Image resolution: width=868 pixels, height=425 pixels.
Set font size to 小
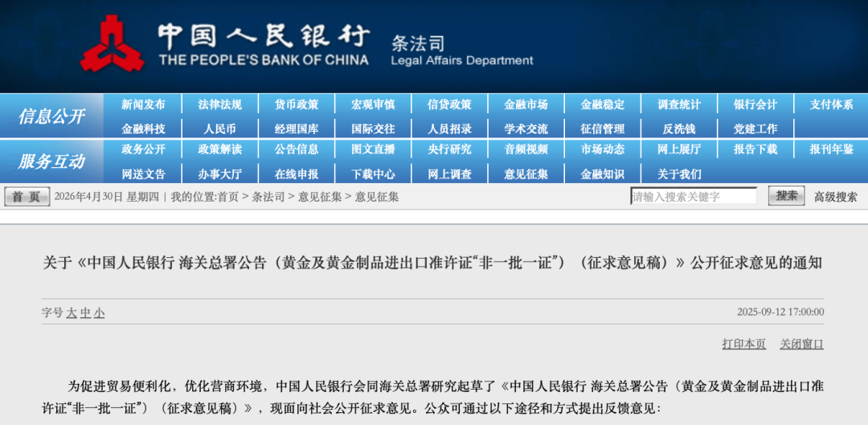(x=99, y=313)
